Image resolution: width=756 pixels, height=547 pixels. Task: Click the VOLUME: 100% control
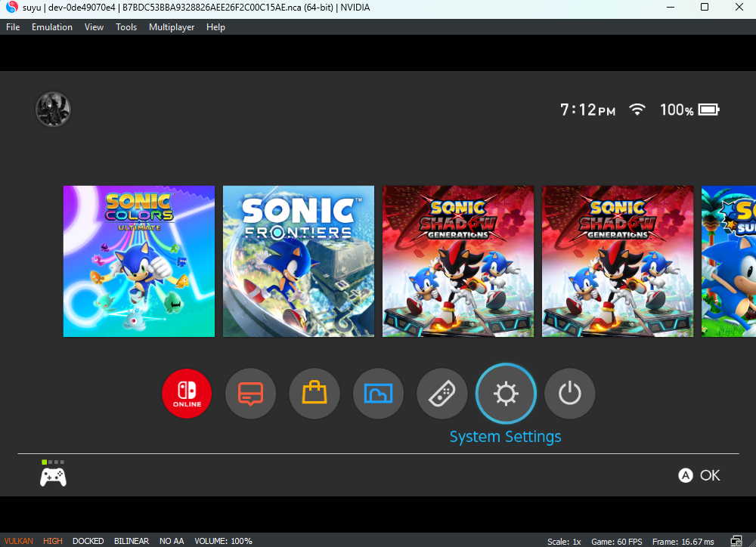coord(223,541)
